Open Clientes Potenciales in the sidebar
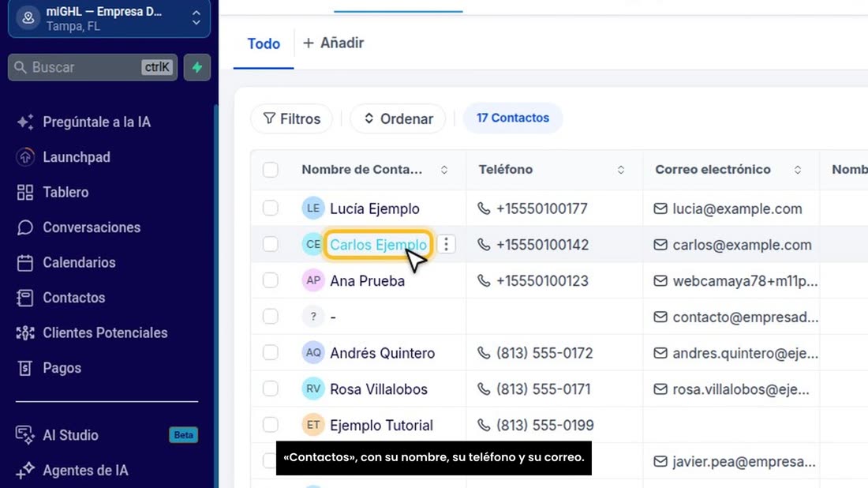This screenshot has width=868, height=488. click(x=105, y=333)
